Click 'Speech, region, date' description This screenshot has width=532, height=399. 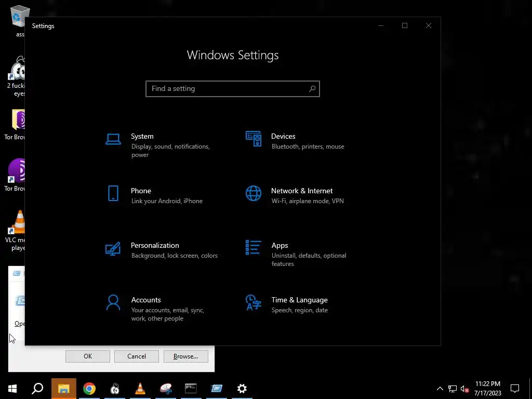[x=300, y=310]
